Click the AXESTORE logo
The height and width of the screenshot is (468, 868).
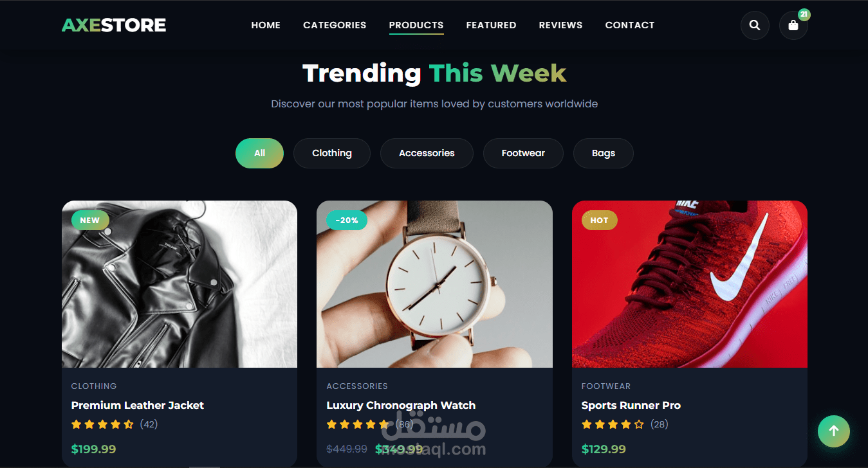click(114, 25)
